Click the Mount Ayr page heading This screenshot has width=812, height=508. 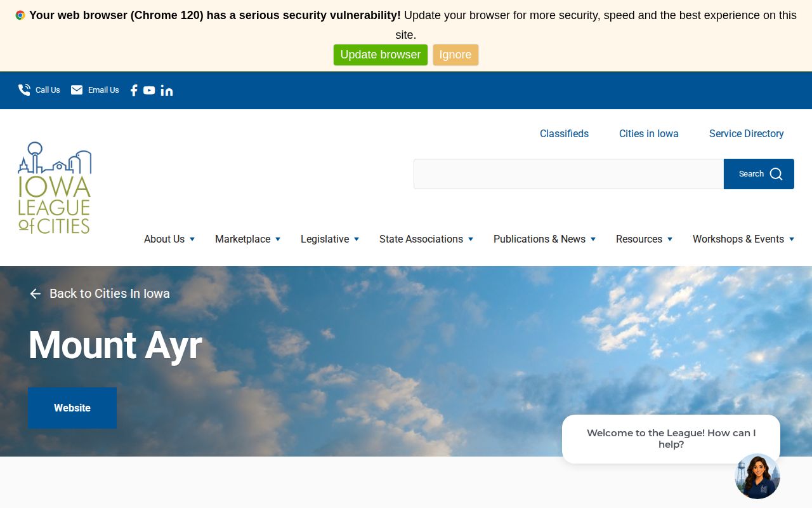(x=115, y=345)
